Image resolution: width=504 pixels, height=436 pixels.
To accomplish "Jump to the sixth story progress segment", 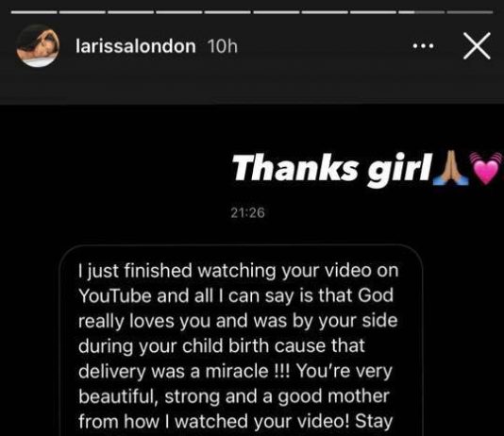I will 277,12.
